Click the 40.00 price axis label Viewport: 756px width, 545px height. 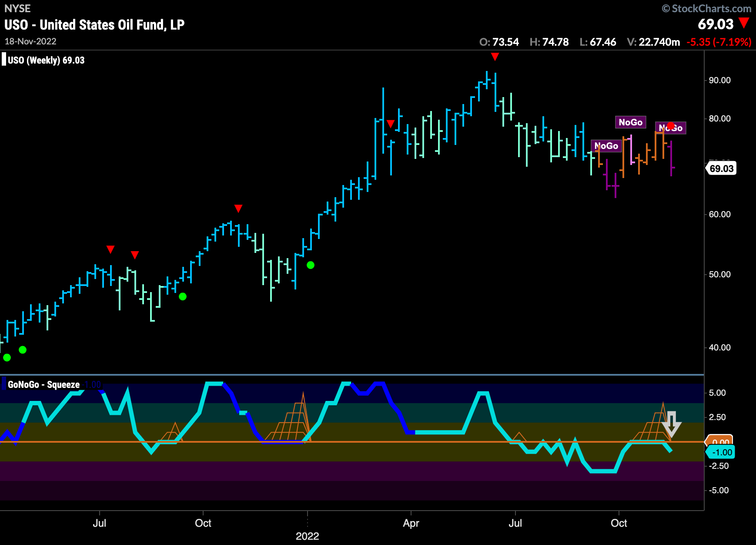720,347
